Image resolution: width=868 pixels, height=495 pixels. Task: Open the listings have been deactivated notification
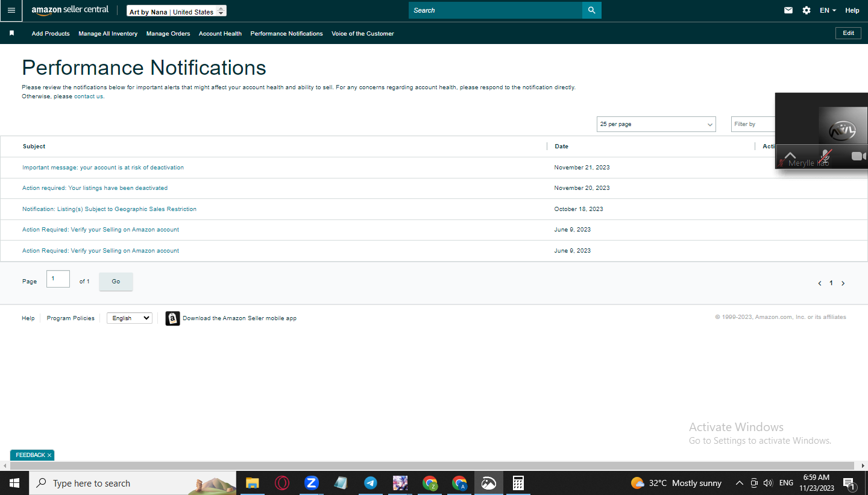95,188
